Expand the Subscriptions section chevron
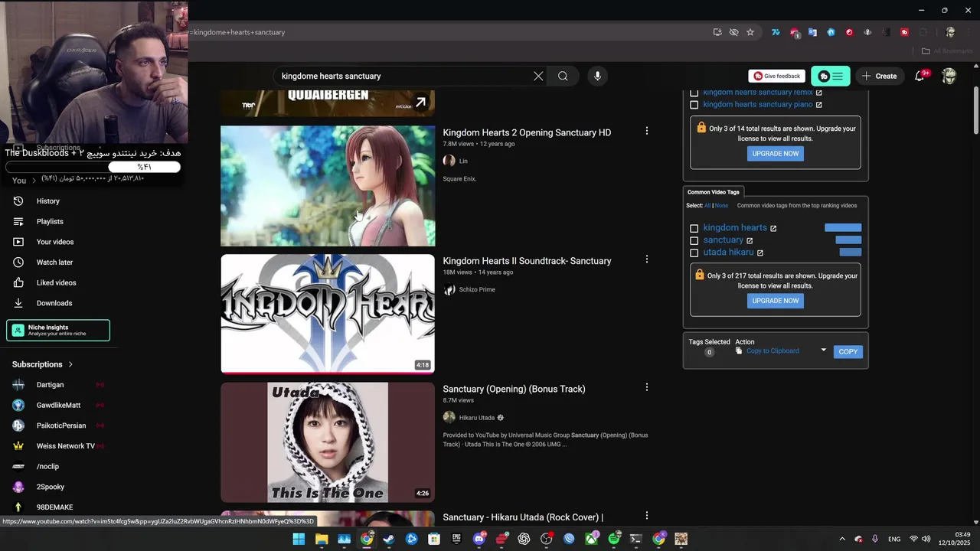The height and width of the screenshot is (551, 980). [70, 364]
